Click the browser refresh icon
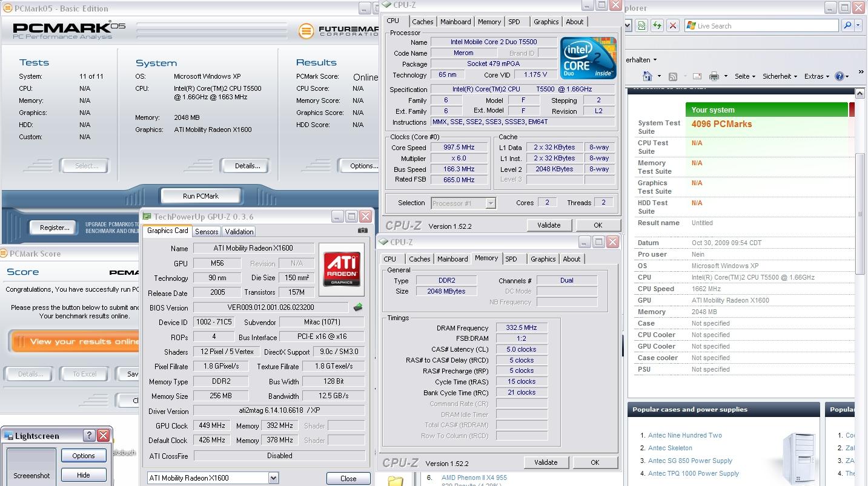The width and height of the screenshot is (868, 486). [657, 25]
